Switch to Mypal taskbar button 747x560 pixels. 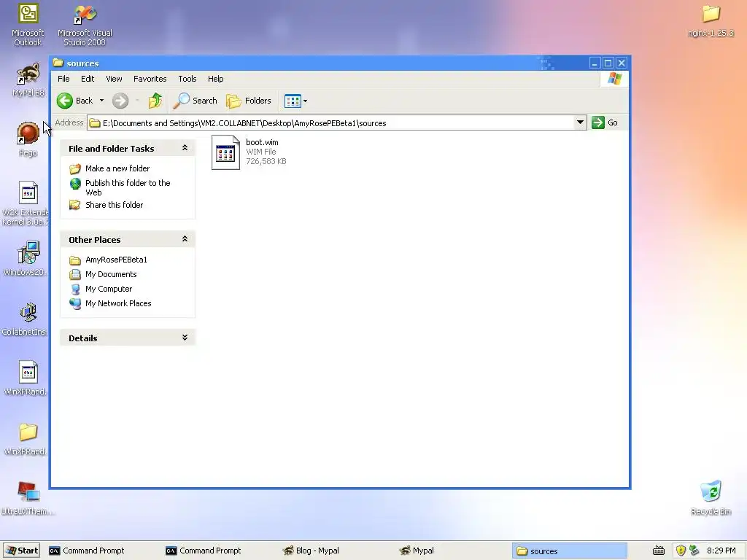452,551
